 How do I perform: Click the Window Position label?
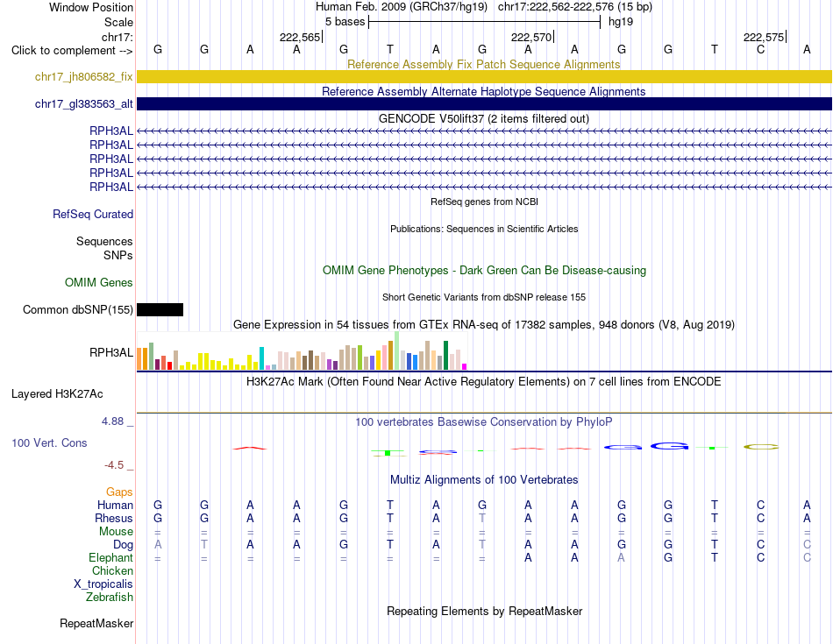tap(91, 7)
